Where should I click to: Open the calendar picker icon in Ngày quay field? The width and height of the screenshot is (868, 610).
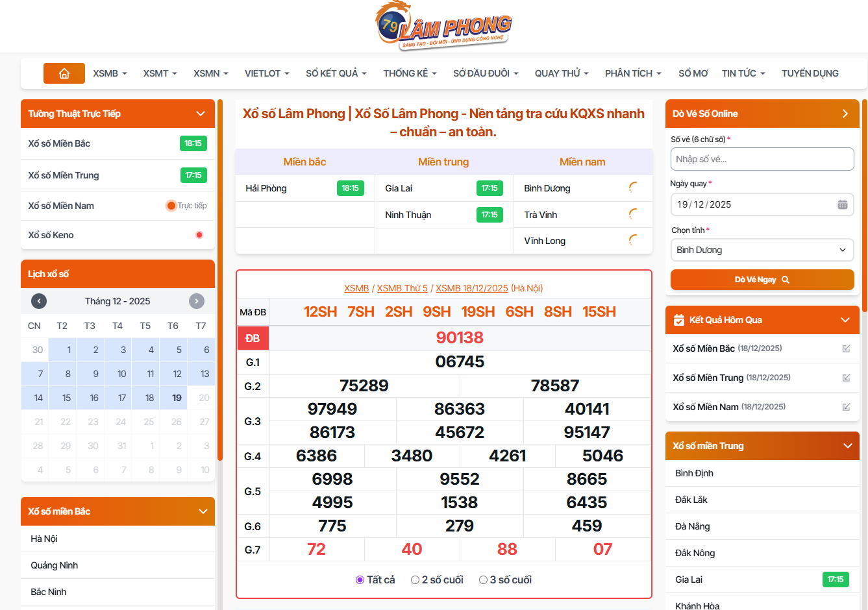843,204
